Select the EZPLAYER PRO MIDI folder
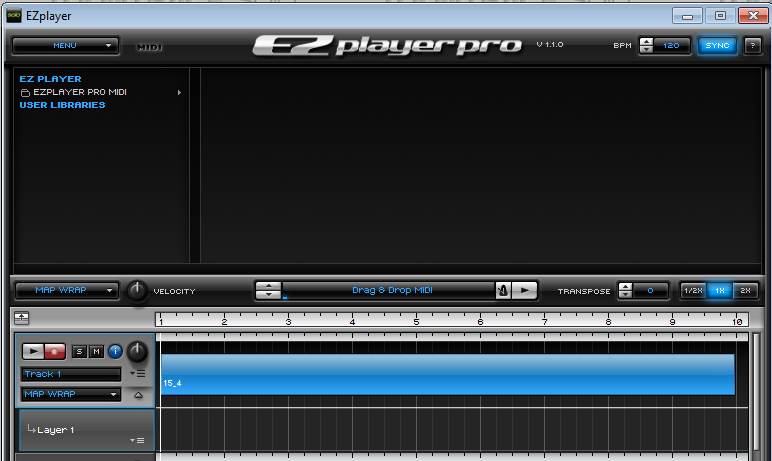Viewport: 772px width, 461px height. [80, 92]
